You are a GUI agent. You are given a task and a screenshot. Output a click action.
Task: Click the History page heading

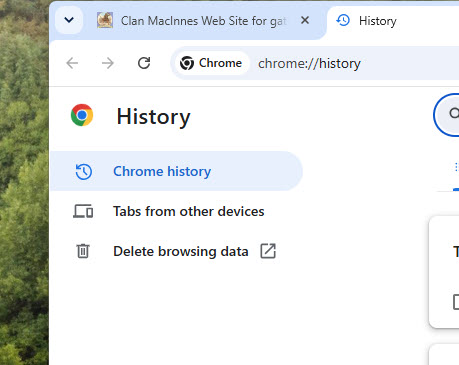pyautogui.click(x=153, y=117)
